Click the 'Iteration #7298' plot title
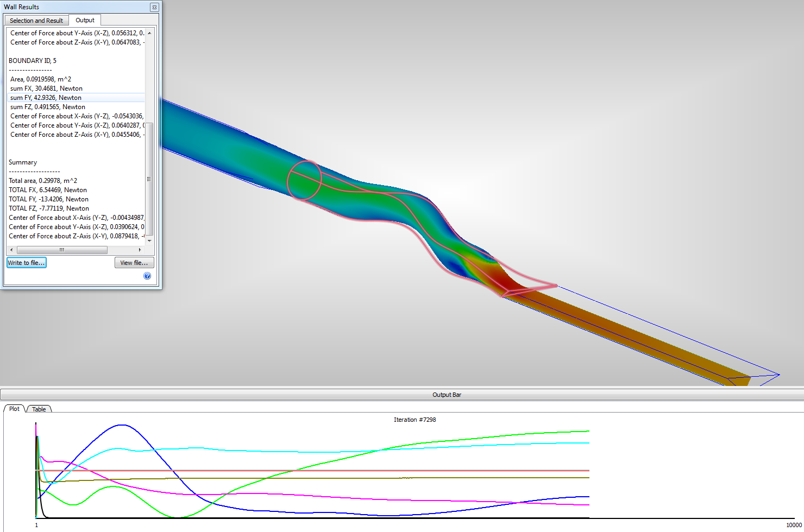The height and width of the screenshot is (532, 804). (x=414, y=420)
